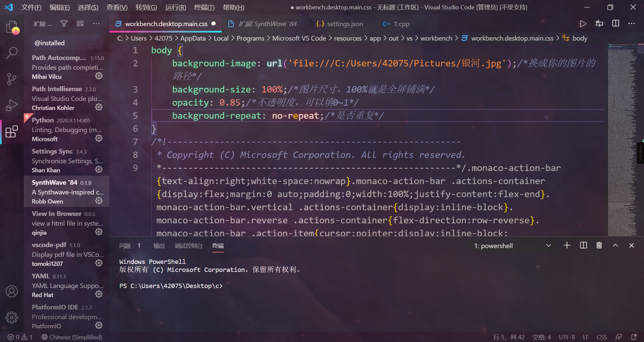Open the Search view in the activity bar
Image resolution: width=644 pixels, height=342 pixels.
[12, 53]
